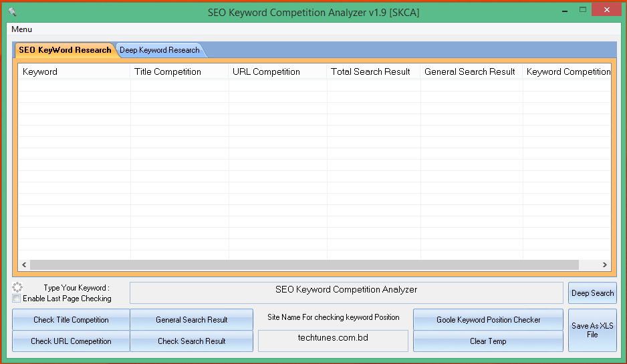Click the Keyword Competition column header
Screen dimensions: 627x364
[567, 71]
